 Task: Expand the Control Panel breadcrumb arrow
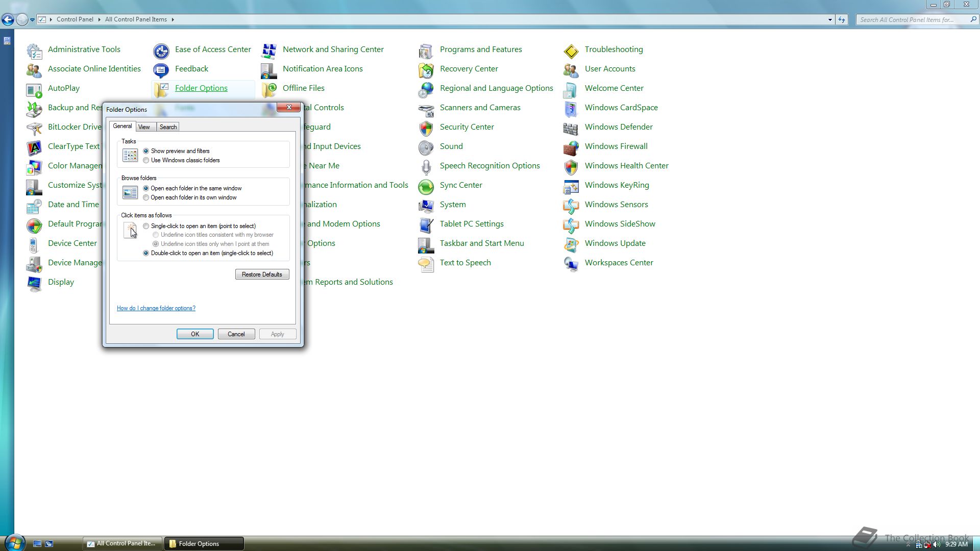(99, 19)
